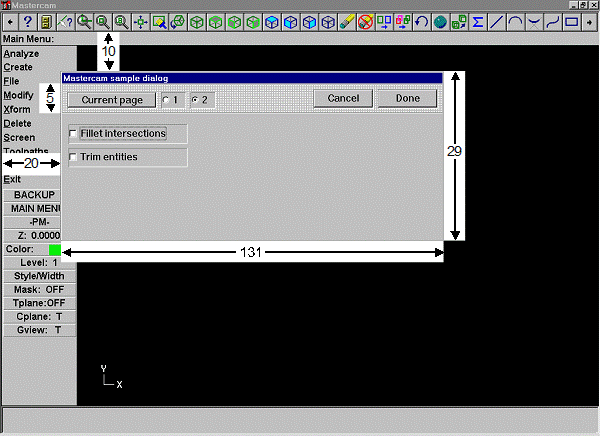Enable the Trim entities checkbox
The width and height of the screenshot is (600, 436).
[x=73, y=157]
